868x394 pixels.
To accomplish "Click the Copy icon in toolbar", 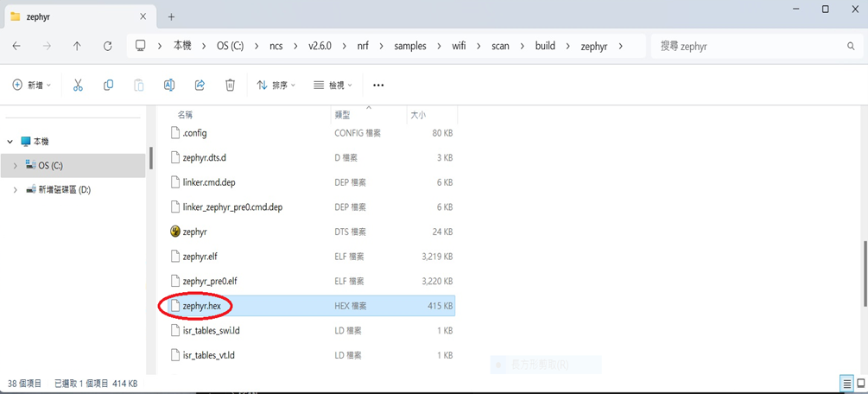I will tap(108, 85).
